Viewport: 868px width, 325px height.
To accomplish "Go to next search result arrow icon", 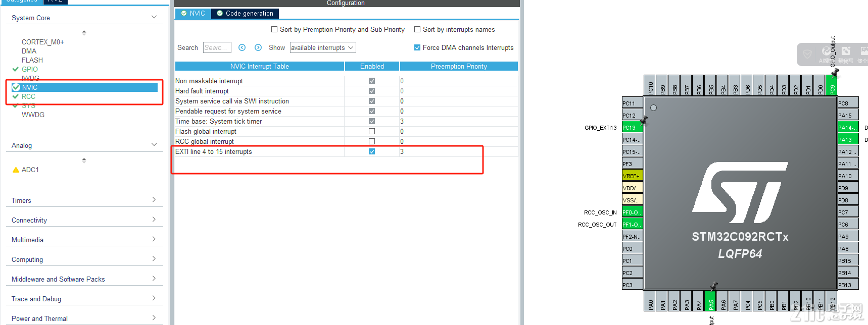I will pyautogui.click(x=258, y=47).
